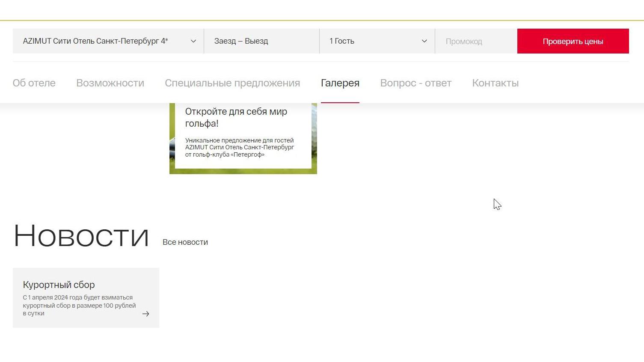Expand the 1 Гость guest dropdown
The width and height of the screenshot is (644, 362).
[x=377, y=41]
